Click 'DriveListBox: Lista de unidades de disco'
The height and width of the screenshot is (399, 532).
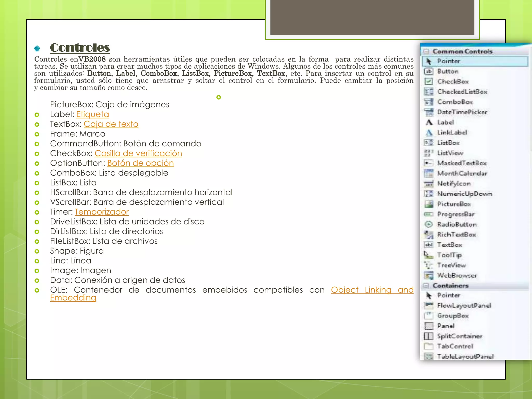(x=127, y=222)
